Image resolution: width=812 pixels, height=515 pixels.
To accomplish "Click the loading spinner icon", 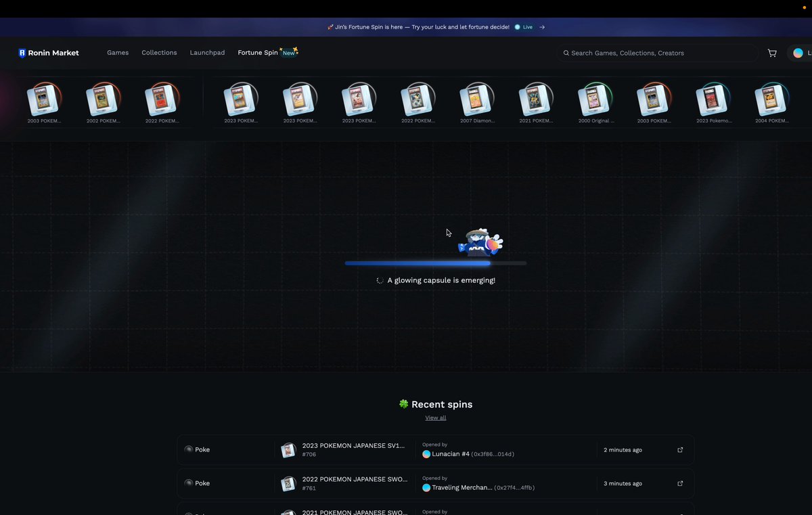I will tap(380, 280).
